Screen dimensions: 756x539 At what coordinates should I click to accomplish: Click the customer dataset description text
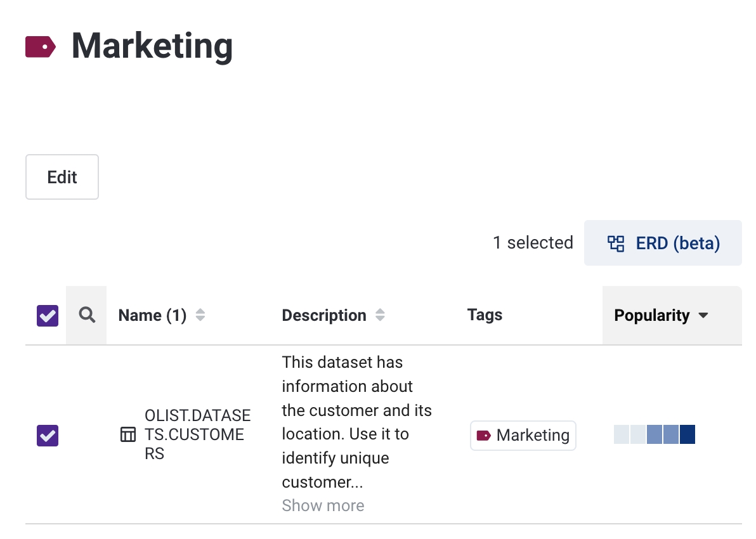coord(356,422)
